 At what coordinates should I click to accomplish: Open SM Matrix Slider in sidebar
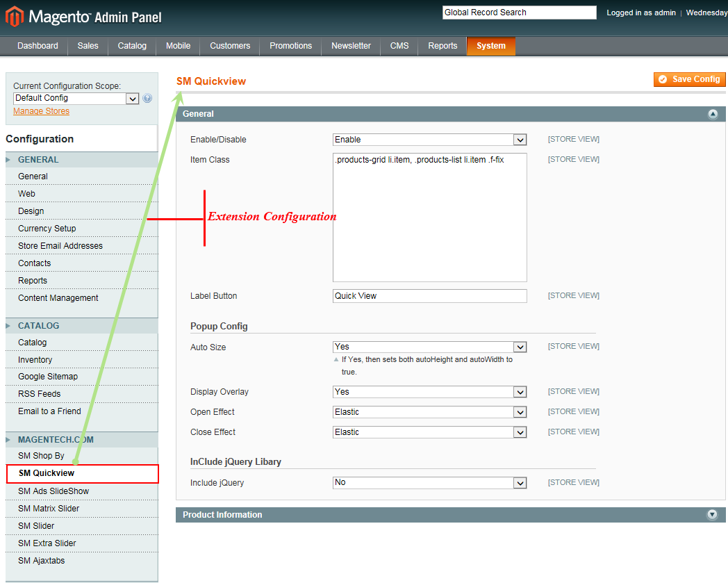pos(82,509)
